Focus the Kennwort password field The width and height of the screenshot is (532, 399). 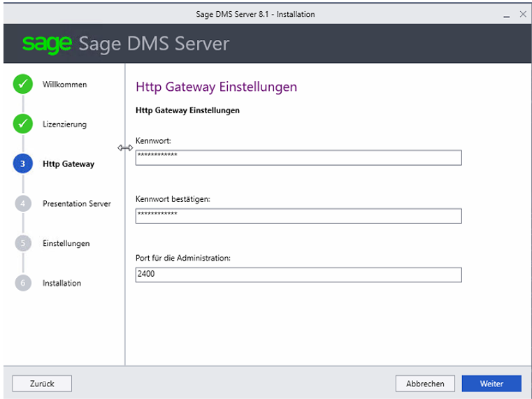[298, 157]
